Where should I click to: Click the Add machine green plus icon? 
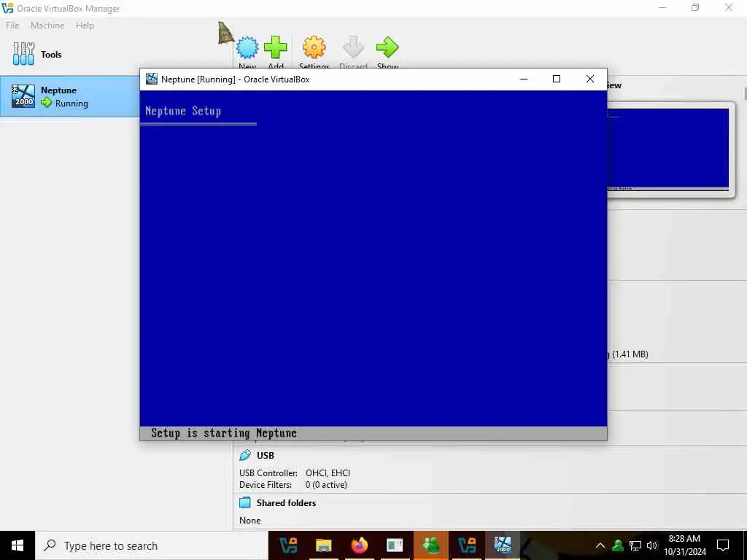coord(276,47)
